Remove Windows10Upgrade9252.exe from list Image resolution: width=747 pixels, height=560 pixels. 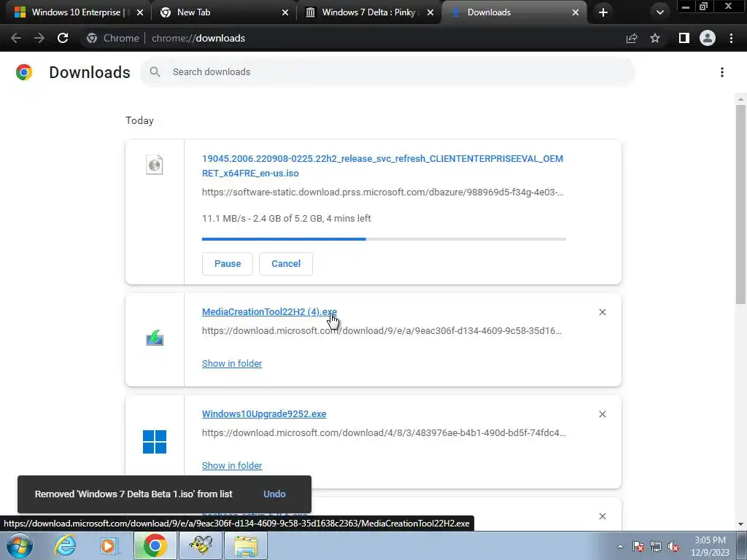pyautogui.click(x=602, y=414)
